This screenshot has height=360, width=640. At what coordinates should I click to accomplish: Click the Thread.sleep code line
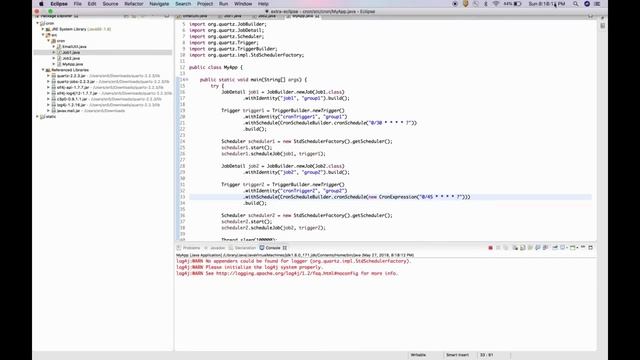(x=249, y=240)
